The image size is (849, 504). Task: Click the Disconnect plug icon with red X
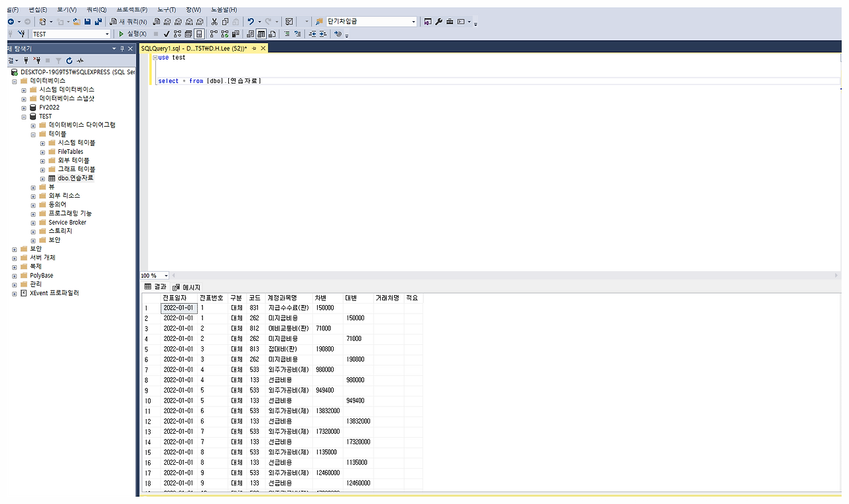(37, 60)
